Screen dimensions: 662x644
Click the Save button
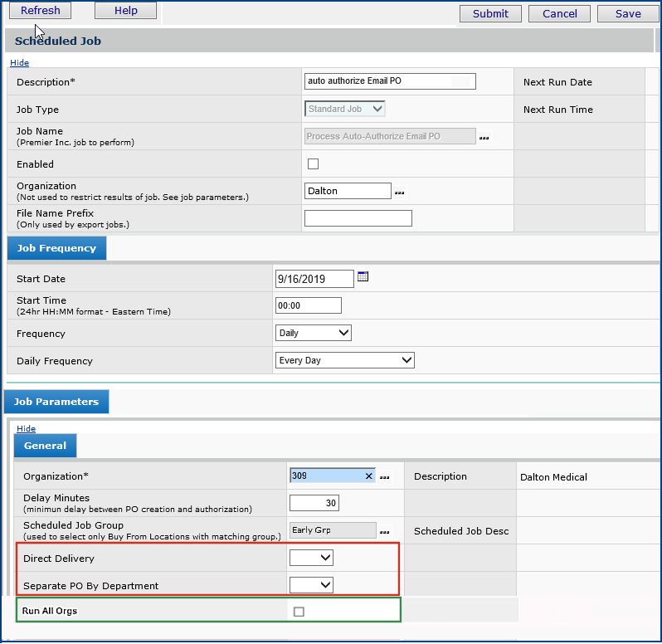[628, 13]
